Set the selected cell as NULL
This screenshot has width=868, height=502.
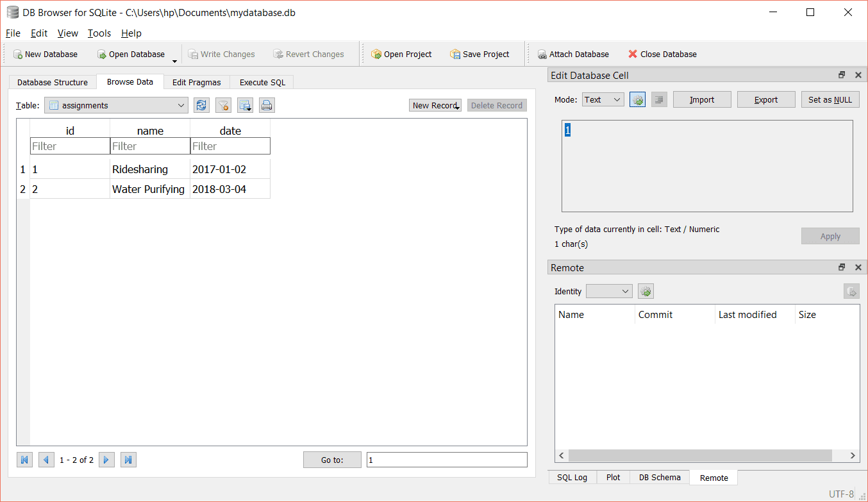(830, 99)
